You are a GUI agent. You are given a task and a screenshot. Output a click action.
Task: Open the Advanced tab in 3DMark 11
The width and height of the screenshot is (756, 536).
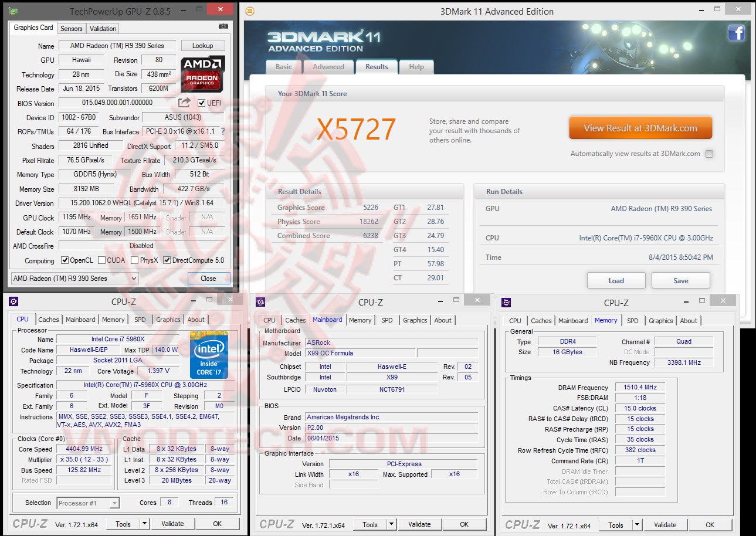[328, 67]
